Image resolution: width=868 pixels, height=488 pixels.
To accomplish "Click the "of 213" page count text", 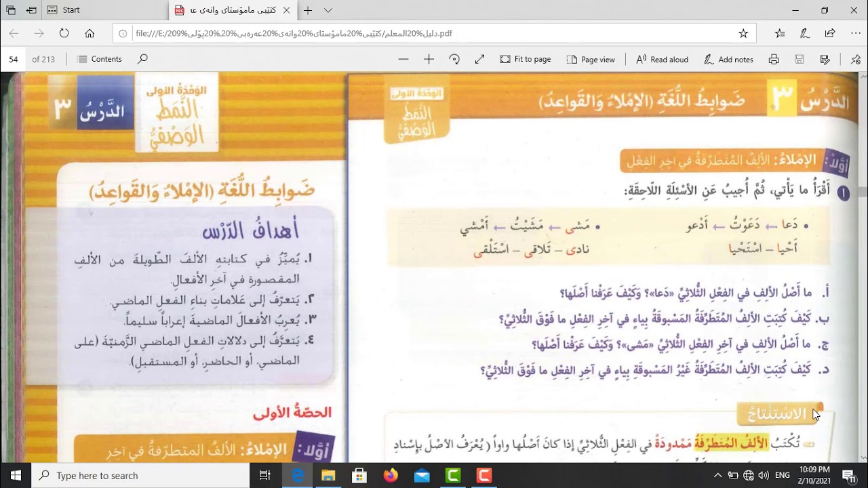I will [43, 59].
